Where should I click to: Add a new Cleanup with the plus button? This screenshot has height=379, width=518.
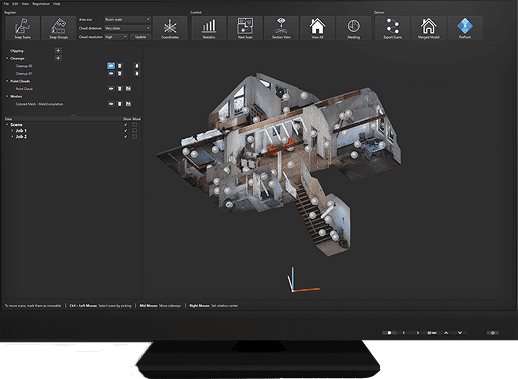tap(58, 58)
